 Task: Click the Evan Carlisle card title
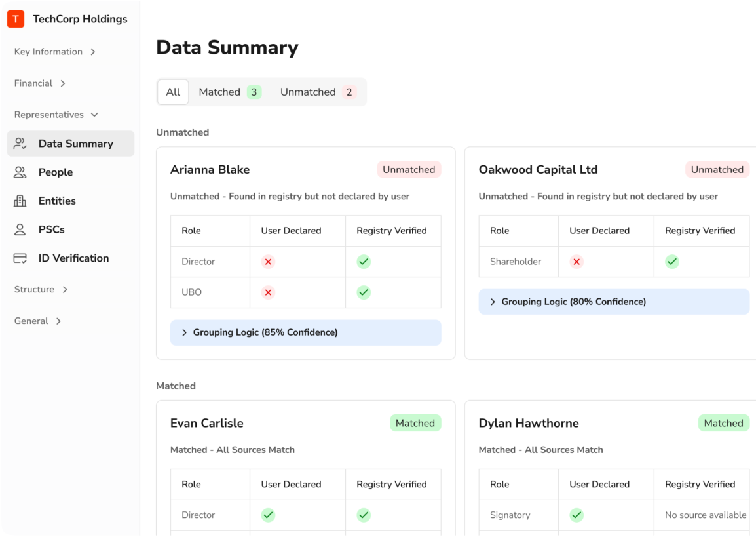coord(207,423)
